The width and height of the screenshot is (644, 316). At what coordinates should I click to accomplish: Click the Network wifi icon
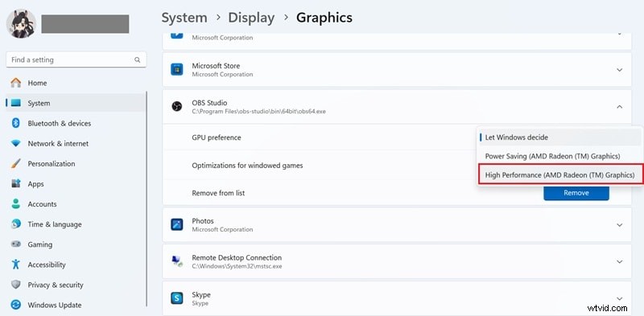click(x=15, y=144)
